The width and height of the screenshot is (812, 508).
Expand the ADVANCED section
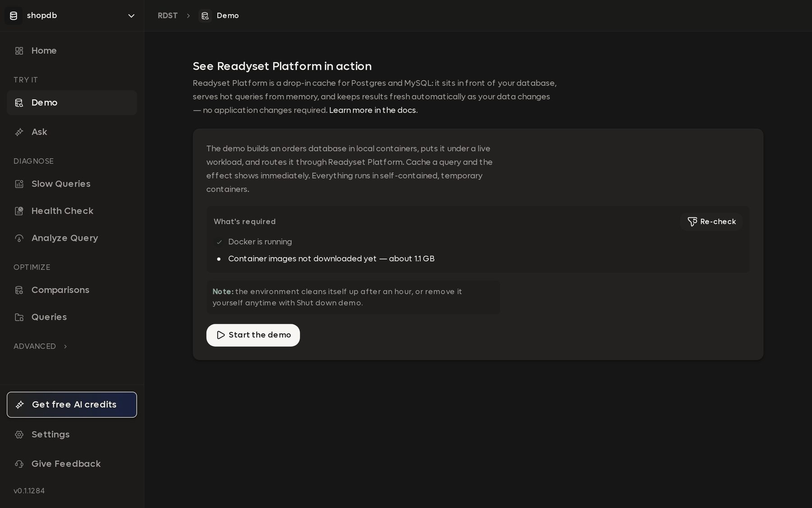41,346
